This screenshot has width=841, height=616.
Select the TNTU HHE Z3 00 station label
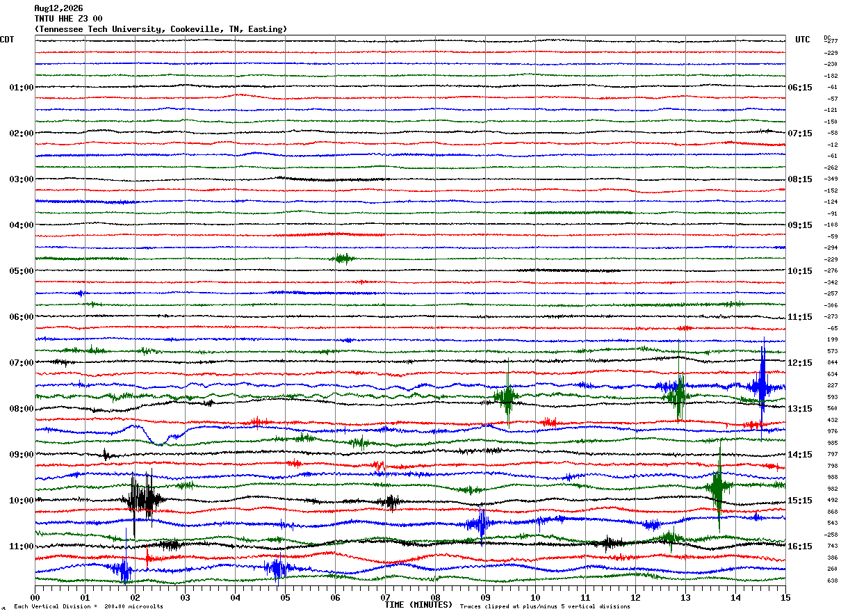coord(68,19)
